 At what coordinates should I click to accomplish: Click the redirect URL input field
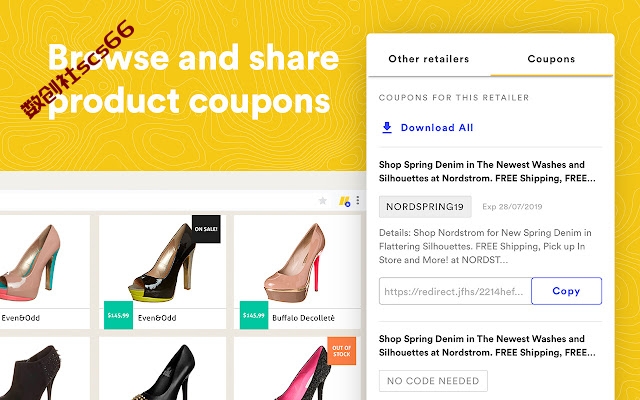455,291
